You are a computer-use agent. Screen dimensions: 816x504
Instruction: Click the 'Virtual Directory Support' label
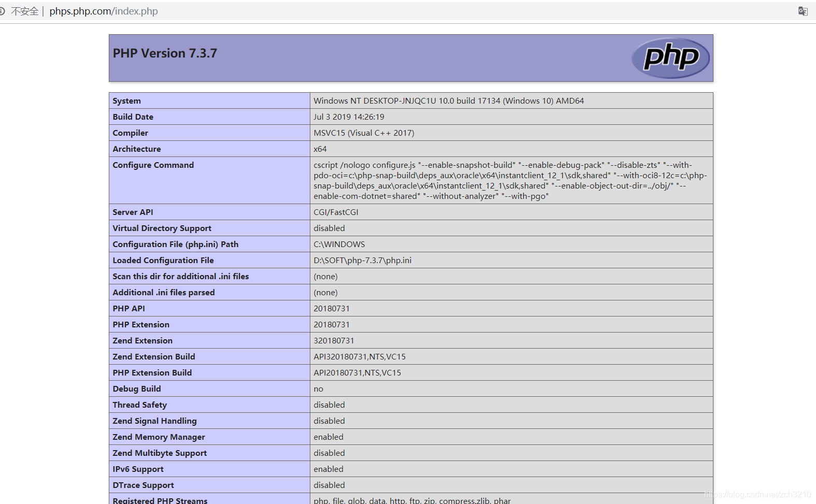(162, 228)
